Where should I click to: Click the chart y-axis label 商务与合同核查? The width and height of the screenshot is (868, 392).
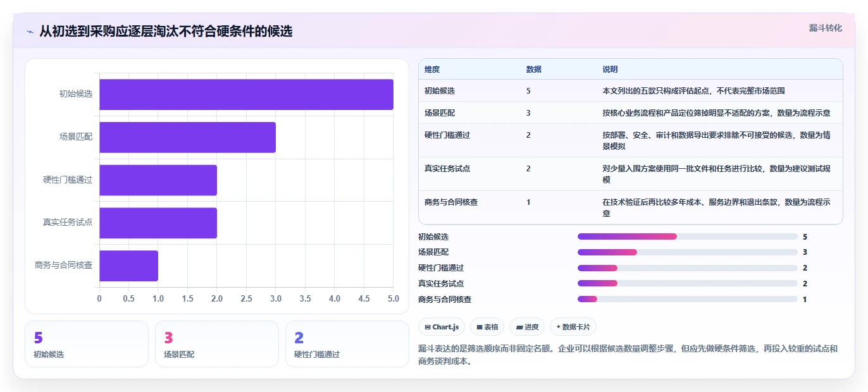click(x=64, y=266)
